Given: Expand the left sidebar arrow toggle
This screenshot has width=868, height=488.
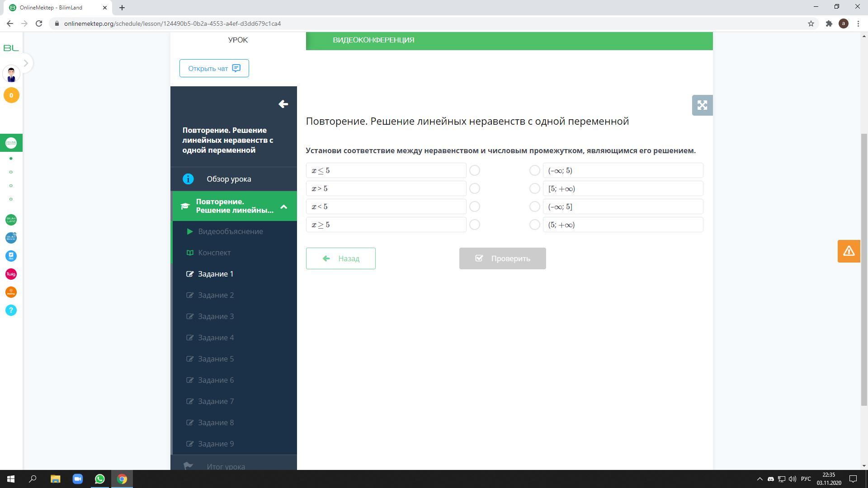Looking at the screenshot, I should tap(26, 63).
